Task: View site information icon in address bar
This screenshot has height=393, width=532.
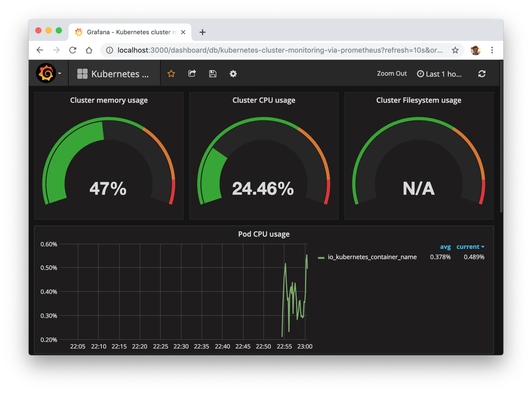Action: [x=110, y=50]
